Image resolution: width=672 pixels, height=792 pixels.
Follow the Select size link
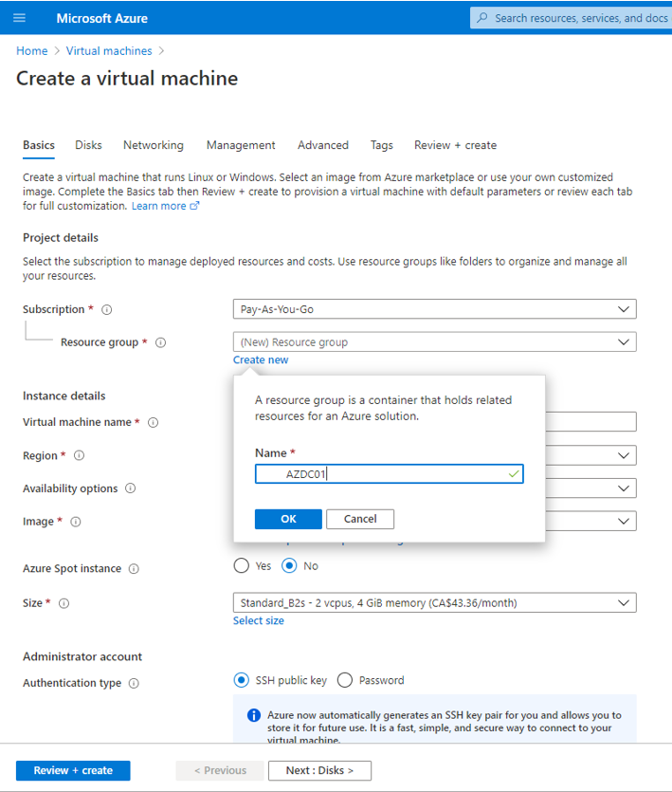pyautogui.click(x=259, y=620)
